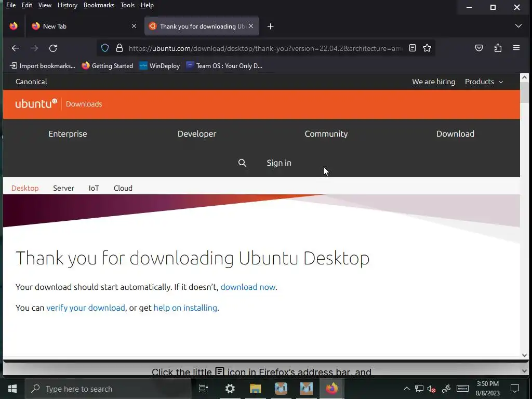Open the touch keyboard tray icon
The width and height of the screenshot is (532, 399).
462,389
